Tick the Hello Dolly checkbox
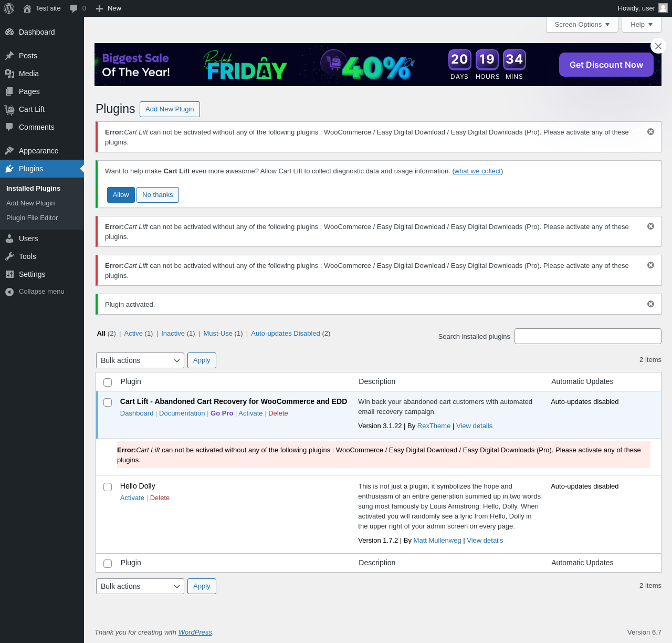Screen dimensions: 672x643 click(108, 487)
